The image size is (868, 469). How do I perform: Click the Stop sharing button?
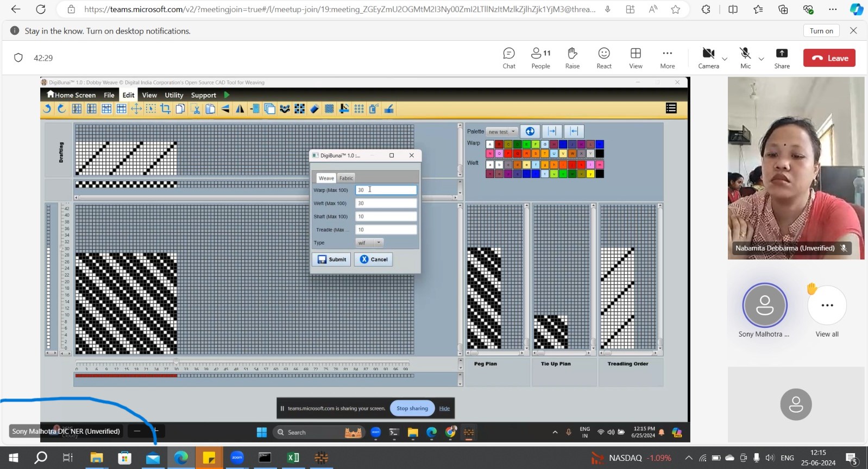[x=412, y=408]
